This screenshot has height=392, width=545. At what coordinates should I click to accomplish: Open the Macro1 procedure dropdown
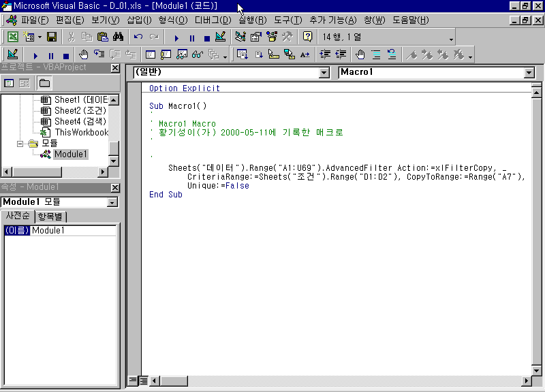(x=529, y=73)
